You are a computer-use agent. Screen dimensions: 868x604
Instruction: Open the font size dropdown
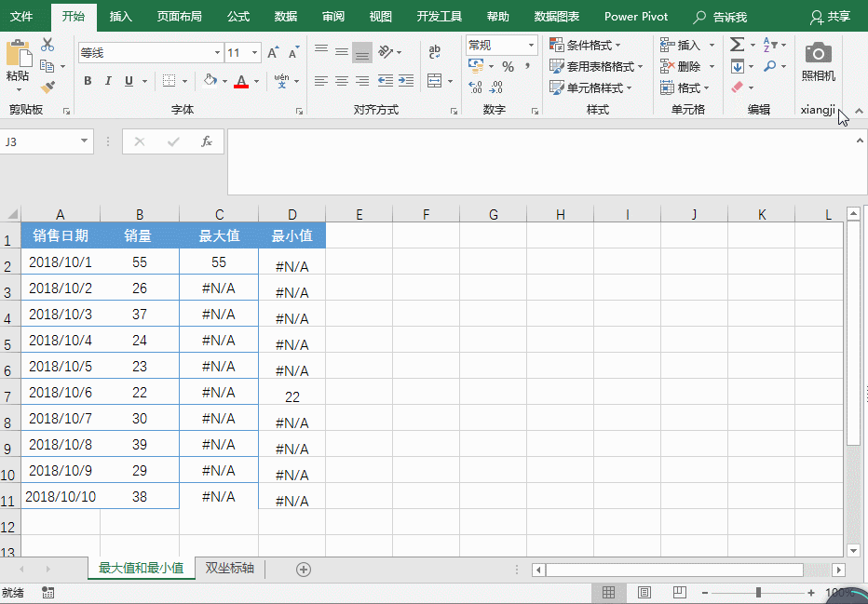255,53
